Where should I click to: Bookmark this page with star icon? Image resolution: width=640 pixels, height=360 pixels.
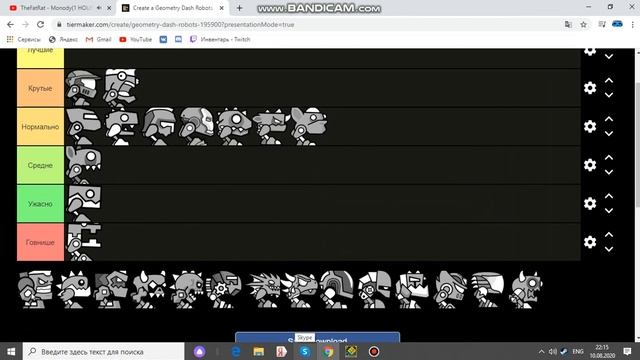[x=583, y=24]
